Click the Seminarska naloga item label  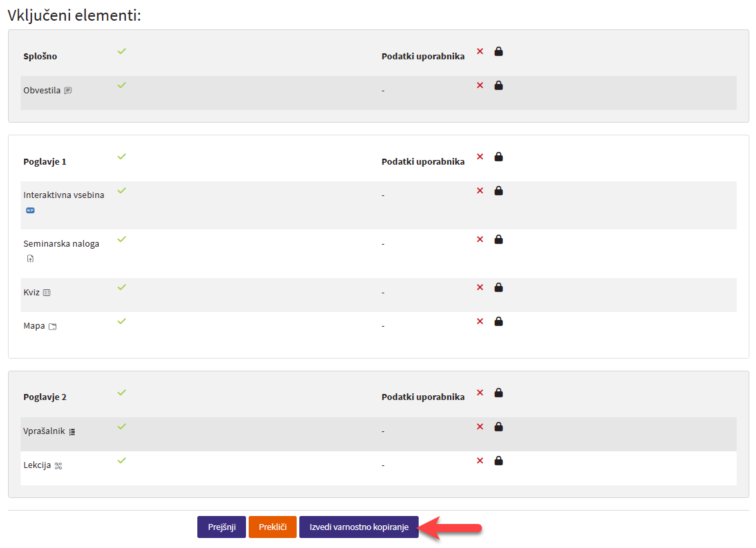tap(61, 244)
